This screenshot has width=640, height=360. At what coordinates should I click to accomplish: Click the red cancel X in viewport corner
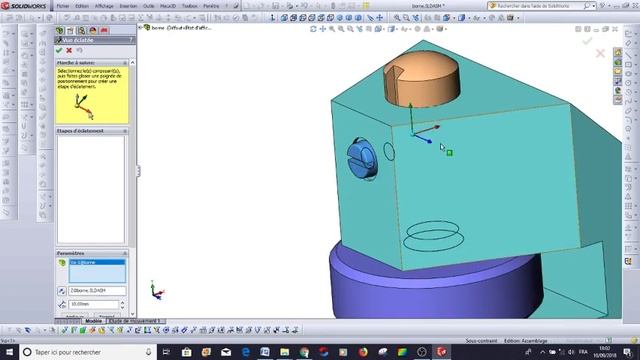point(600,53)
